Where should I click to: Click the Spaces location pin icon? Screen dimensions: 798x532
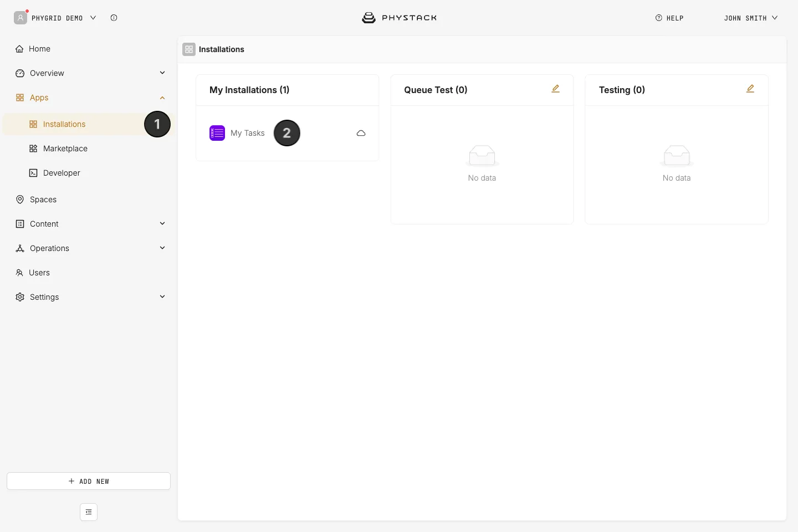(x=20, y=199)
